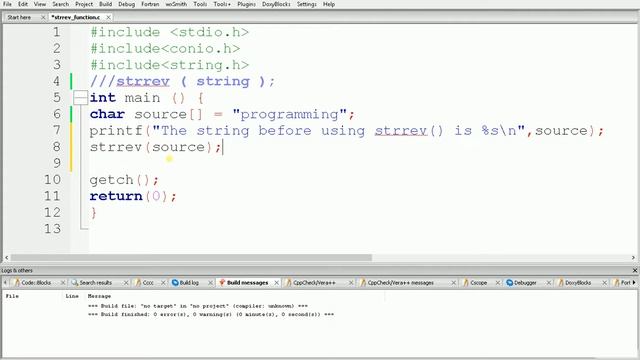Select the 'Build file: no target' message row
640x360 pixels.
(x=198, y=306)
